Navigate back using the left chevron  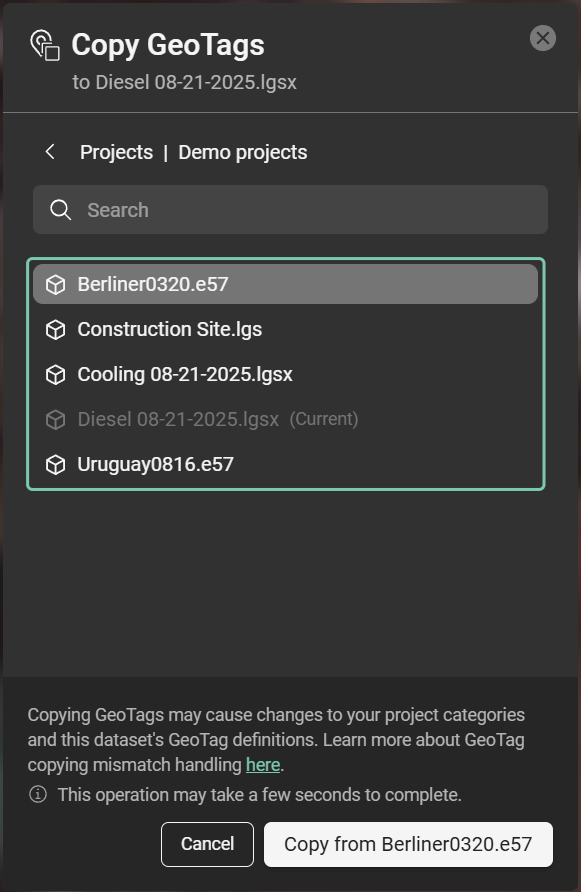(x=49, y=152)
